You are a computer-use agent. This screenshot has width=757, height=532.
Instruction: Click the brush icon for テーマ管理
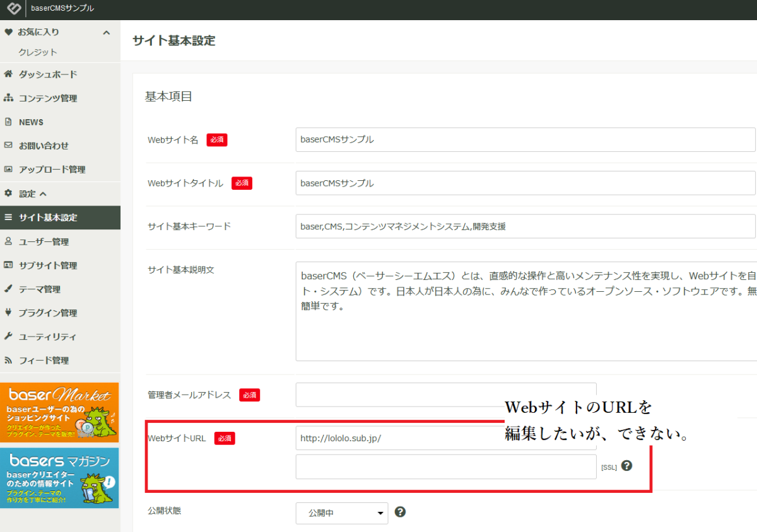tap(8, 289)
